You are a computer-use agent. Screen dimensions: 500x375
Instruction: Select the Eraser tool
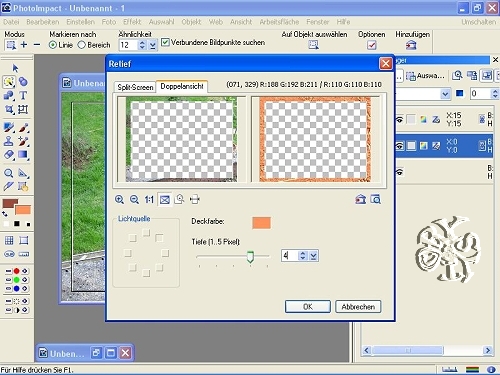(x=9, y=155)
